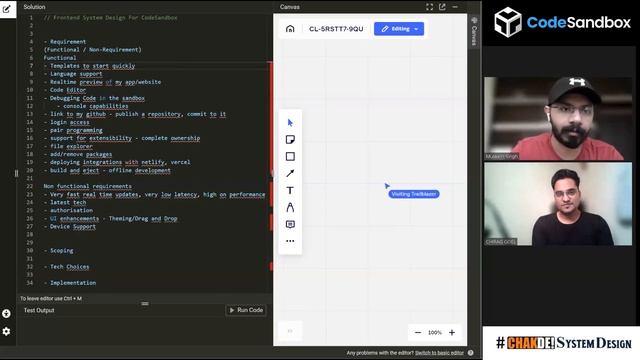Click the Visiting Trailblazer cursor label
The image size is (640, 360).
tap(414, 194)
